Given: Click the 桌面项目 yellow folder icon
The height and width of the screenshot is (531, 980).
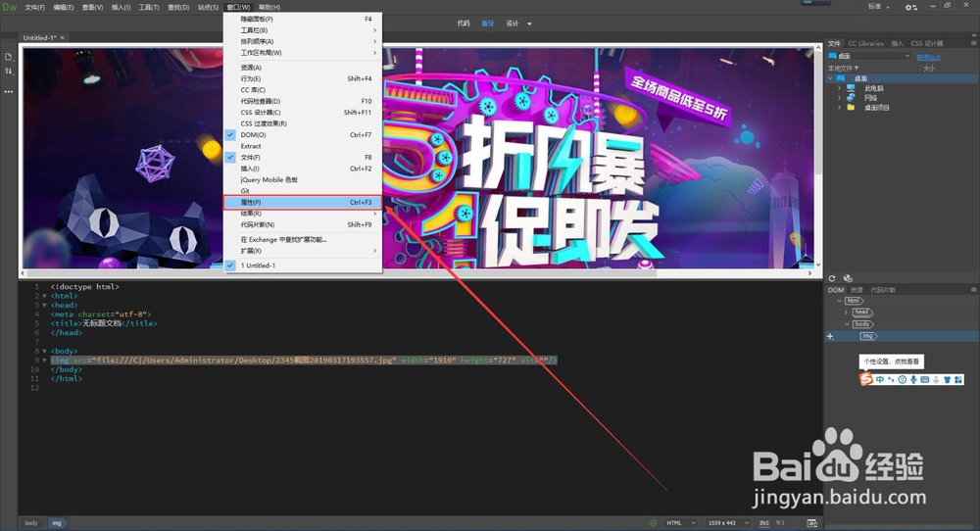Looking at the screenshot, I should [851, 108].
